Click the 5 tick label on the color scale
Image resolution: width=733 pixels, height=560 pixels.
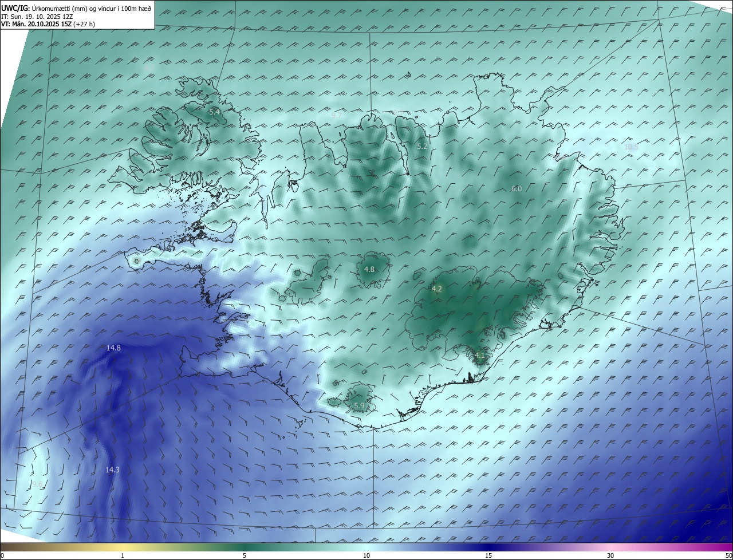(245, 555)
